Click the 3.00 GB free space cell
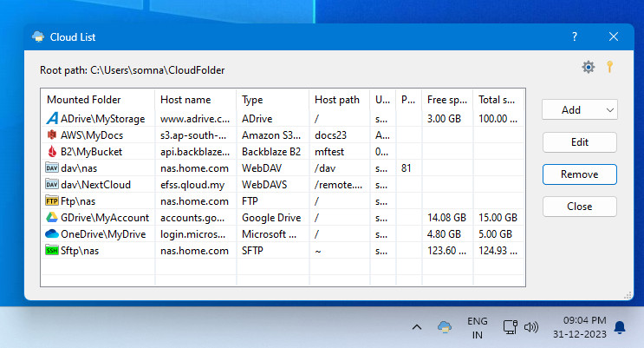This screenshot has height=348, width=644. [x=444, y=119]
